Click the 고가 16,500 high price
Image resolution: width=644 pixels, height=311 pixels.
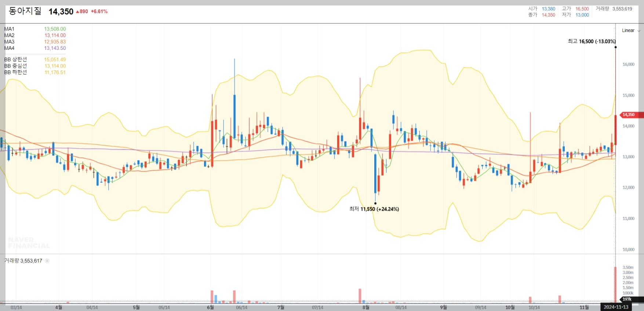click(x=575, y=9)
